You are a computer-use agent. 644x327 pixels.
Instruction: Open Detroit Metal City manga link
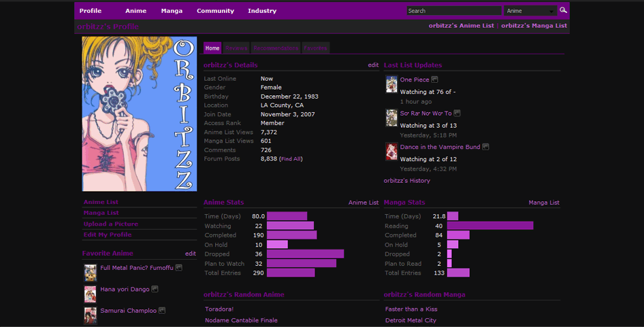(410, 320)
